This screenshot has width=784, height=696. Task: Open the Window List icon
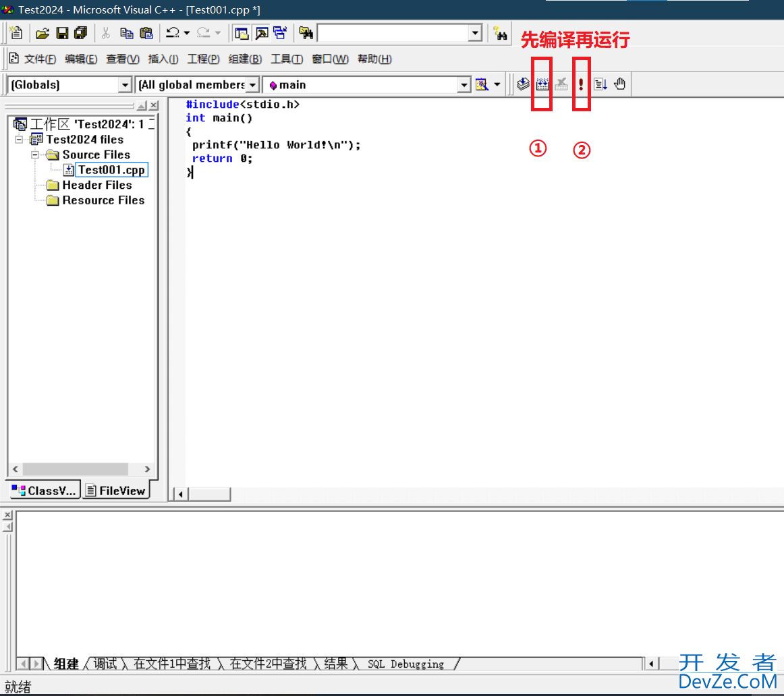coord(280,34)
